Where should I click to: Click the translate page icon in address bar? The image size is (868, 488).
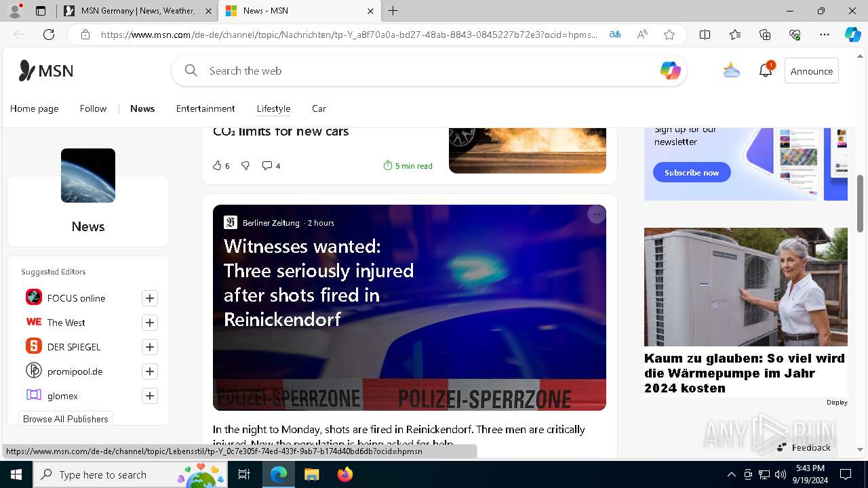point(615,35)
